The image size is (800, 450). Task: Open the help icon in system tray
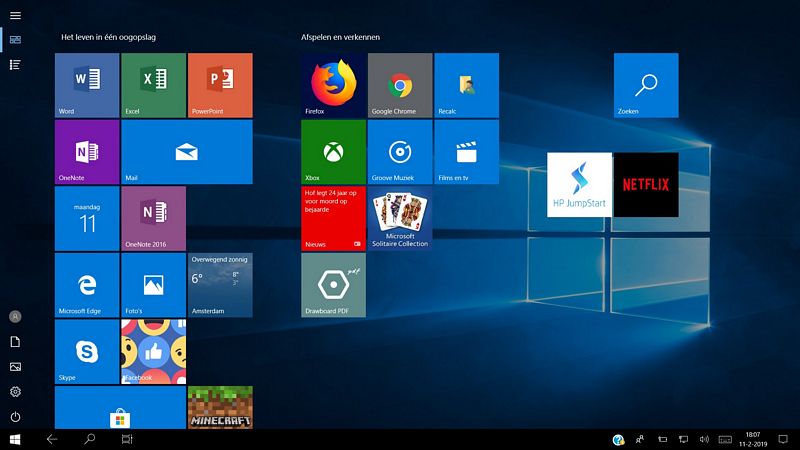click(618, 439)
